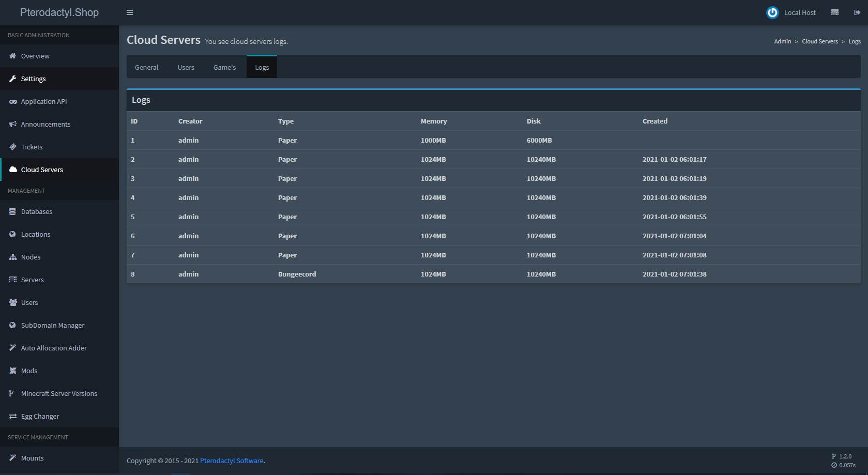Click the Bungeecord log row with ID 8
Image resolution: width=868 pixels, height=475 pixels.
(297, 274)
